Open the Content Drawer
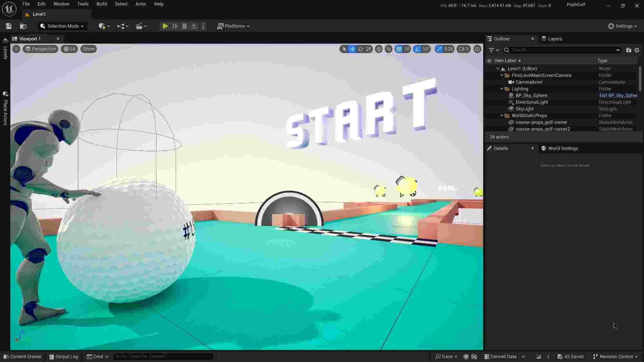 click(x=22, y=357)
